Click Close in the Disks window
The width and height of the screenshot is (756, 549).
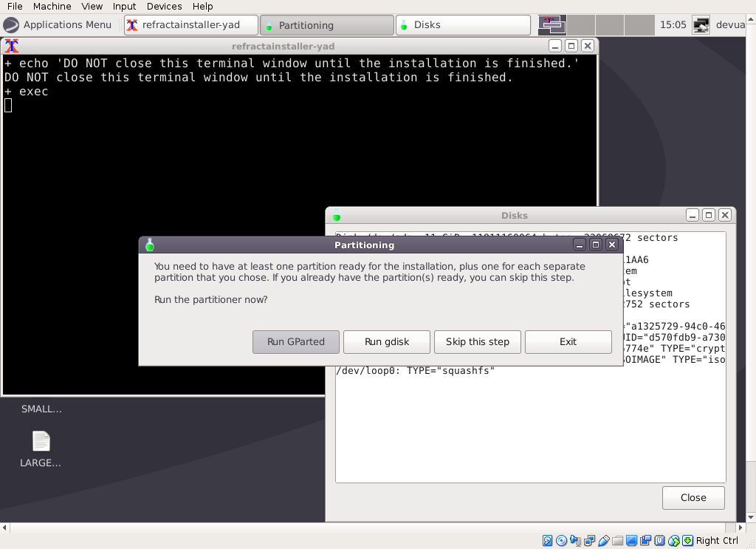click(x=693, y=498)
